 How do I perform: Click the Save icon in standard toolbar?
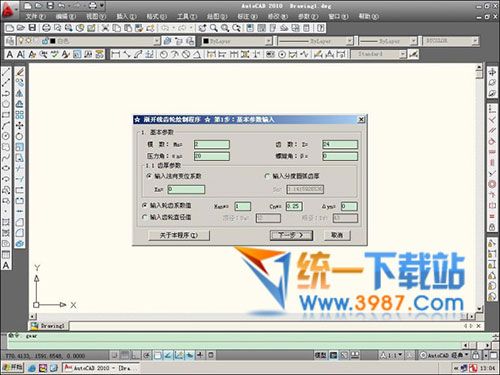pos(32,28)
